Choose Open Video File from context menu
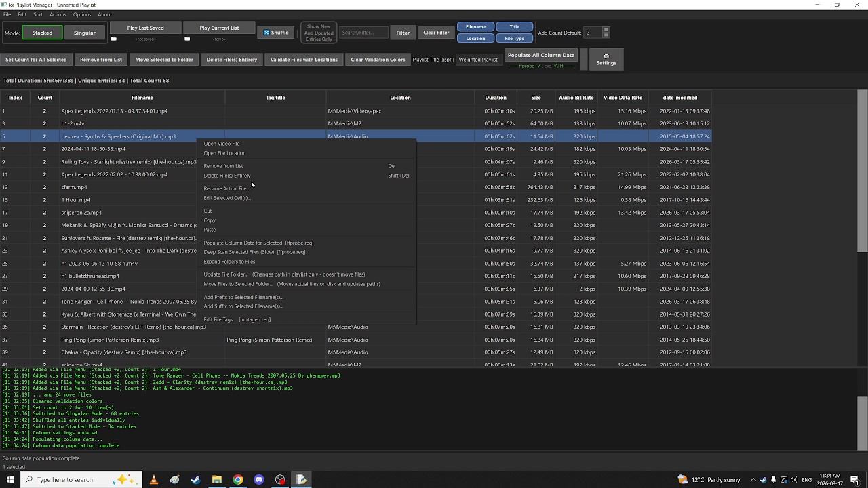The image size is (868, 488). pos(306,144)
